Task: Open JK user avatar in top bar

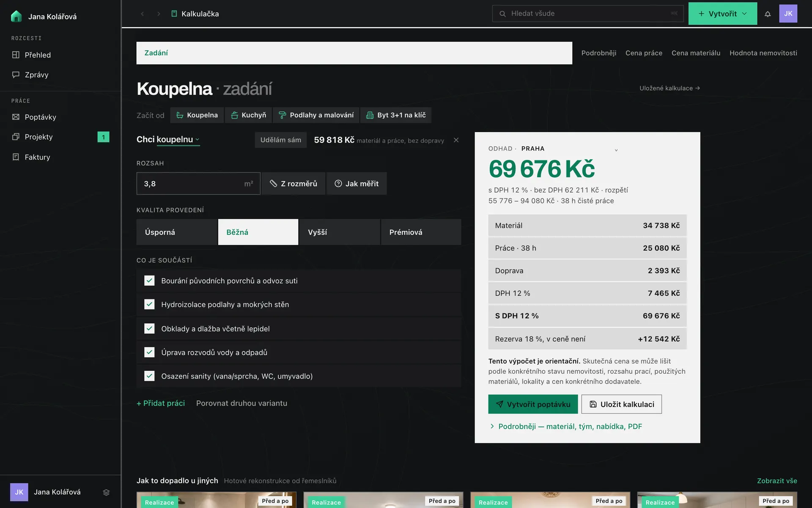Action: pyautogui.click(x=788, y=14)
